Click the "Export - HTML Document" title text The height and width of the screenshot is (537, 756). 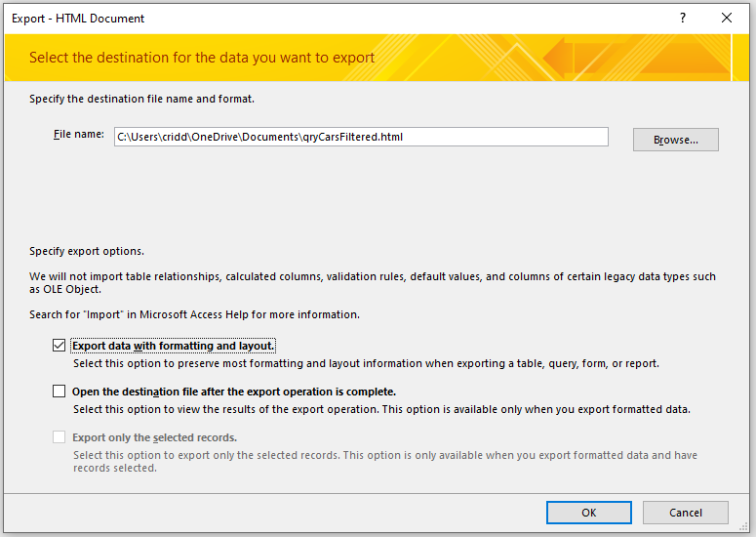[x=78, y=19]
